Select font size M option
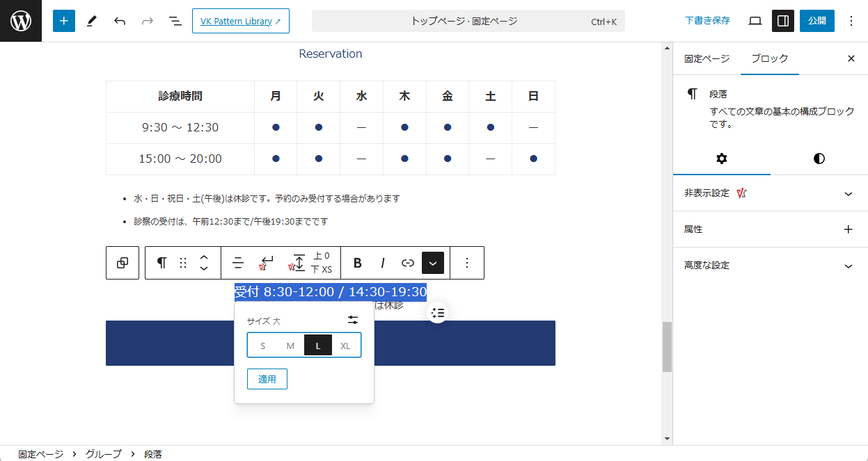The width and height of the screenshot is (868, 461). point(290,346)
